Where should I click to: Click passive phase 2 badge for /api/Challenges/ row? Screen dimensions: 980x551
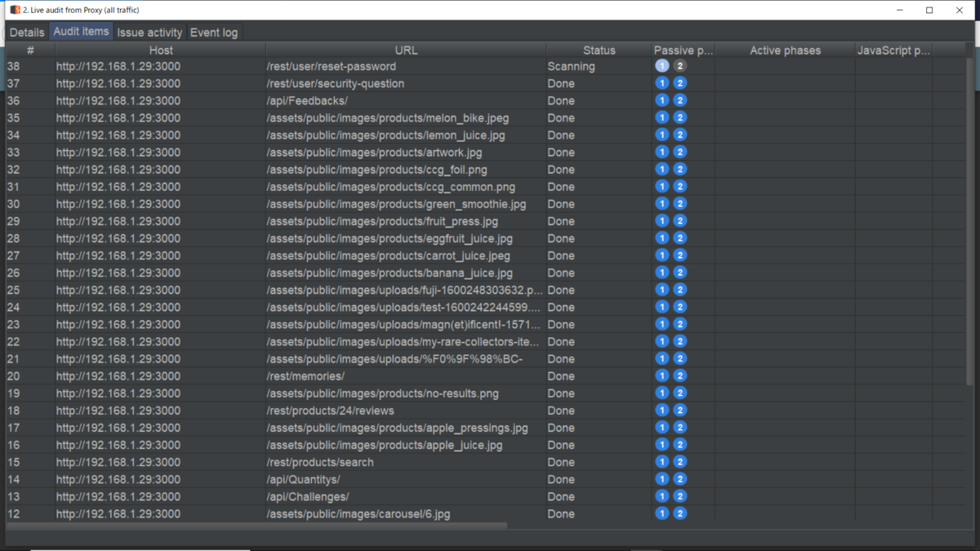pyautogui.click(x=679, y=496)
